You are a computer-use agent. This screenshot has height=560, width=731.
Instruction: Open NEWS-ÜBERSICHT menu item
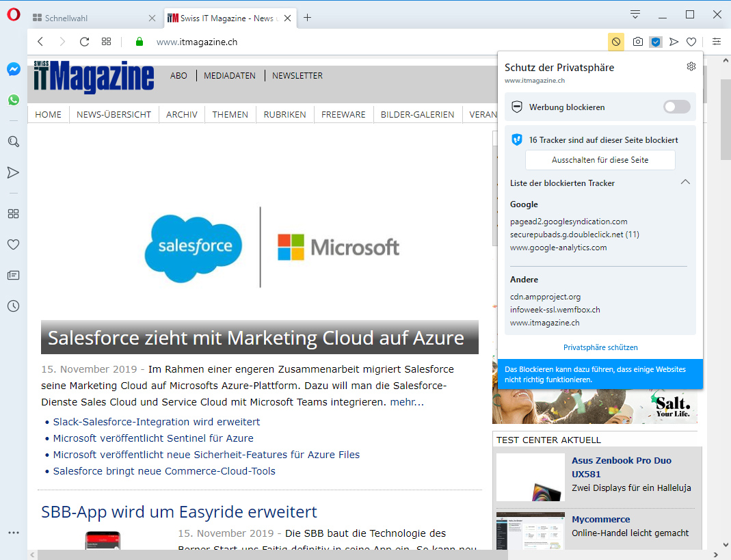[x=114, y=114]
